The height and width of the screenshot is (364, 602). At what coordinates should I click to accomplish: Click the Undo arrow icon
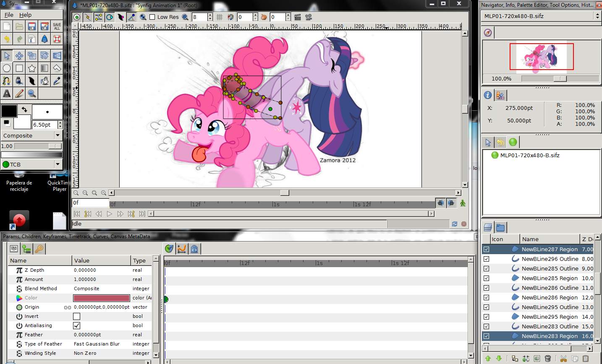pyautogui.click(x=7, y=39)
